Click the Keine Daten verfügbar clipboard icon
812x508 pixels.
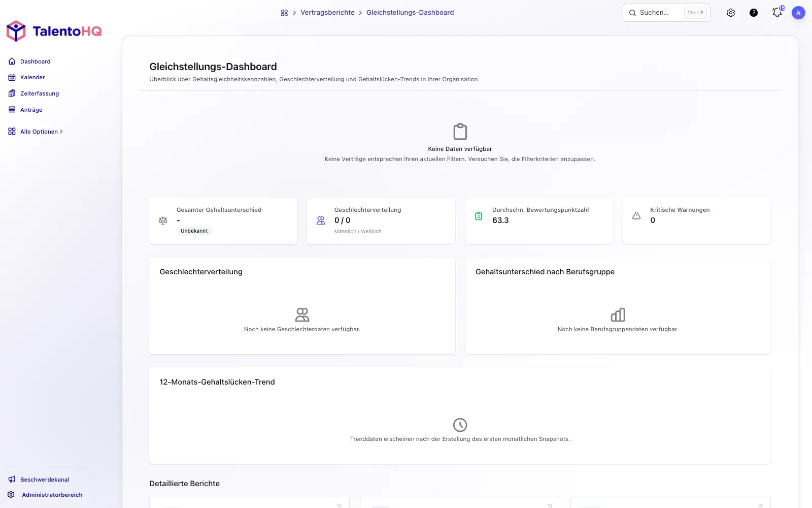(460, 132)
